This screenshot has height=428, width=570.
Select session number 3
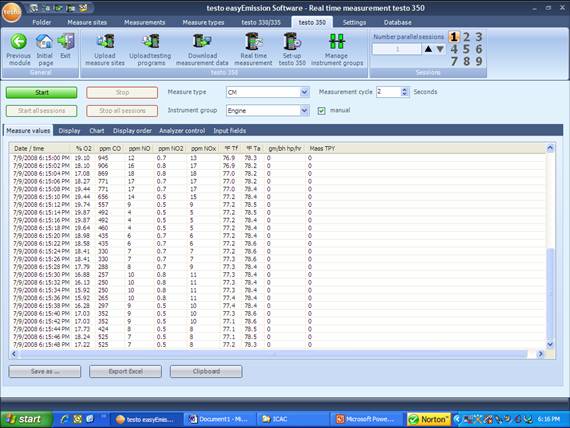(x=479, y=37)
